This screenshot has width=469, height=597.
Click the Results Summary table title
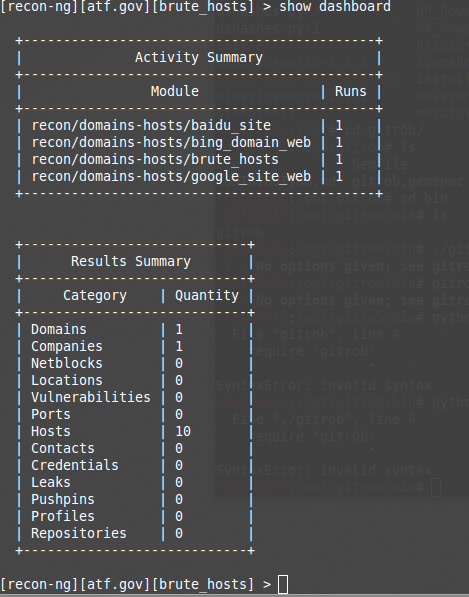(131, 262)
